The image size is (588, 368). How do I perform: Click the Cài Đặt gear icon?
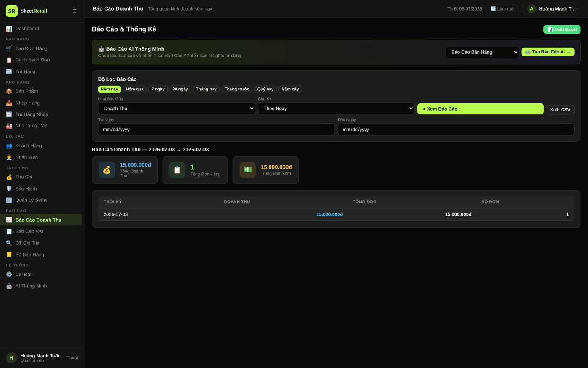tap(9, 274)
